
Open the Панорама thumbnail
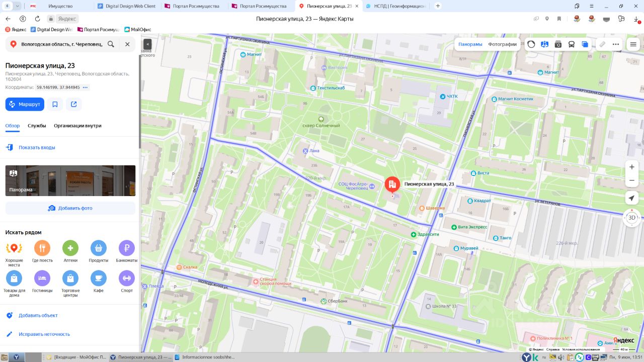tap(70, 180)
